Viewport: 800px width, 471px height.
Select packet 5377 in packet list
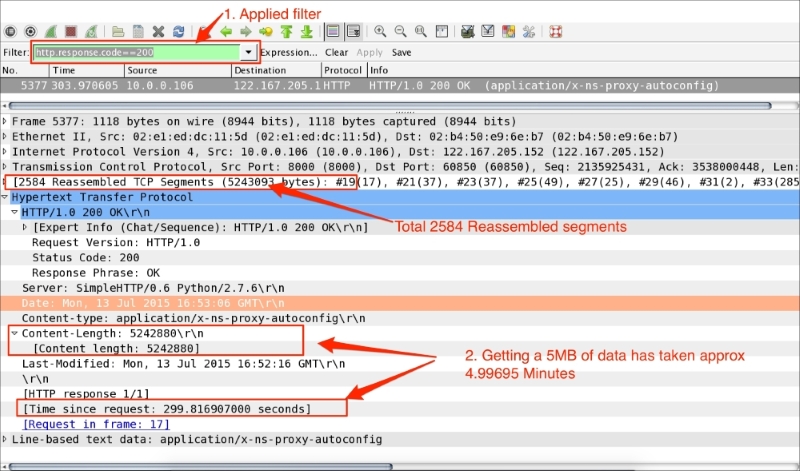coord(400,85)
